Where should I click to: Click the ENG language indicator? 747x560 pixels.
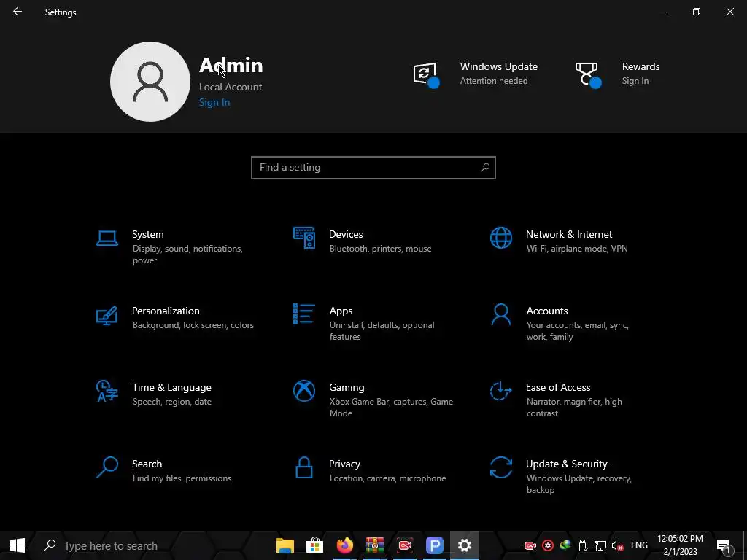[639, 545]
